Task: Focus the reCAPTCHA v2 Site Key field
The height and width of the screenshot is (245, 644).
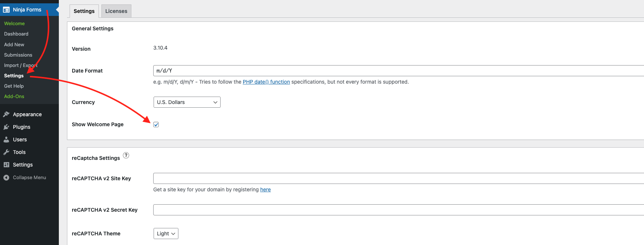Action: pyautogui.click(x=399, y=178)
